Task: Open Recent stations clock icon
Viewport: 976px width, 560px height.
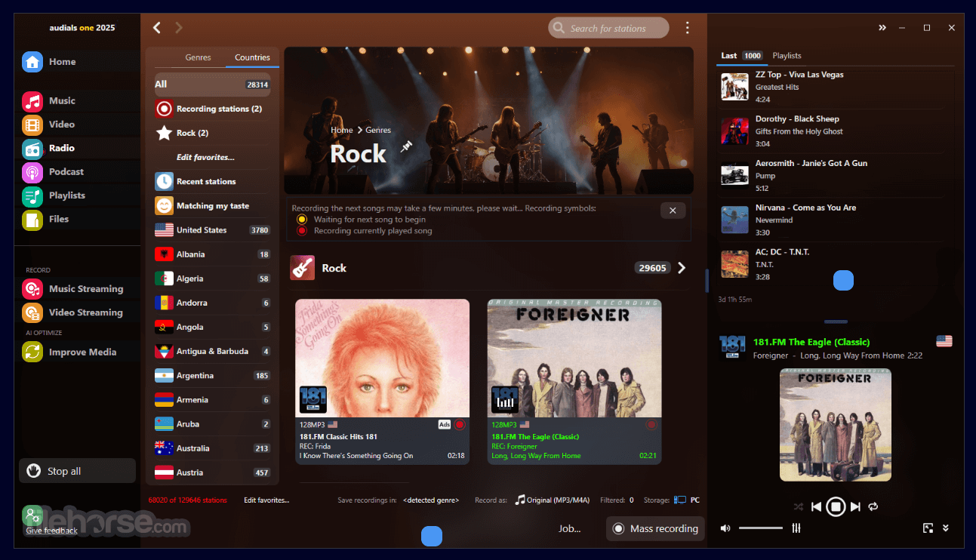Action: [x=164, y=181]
